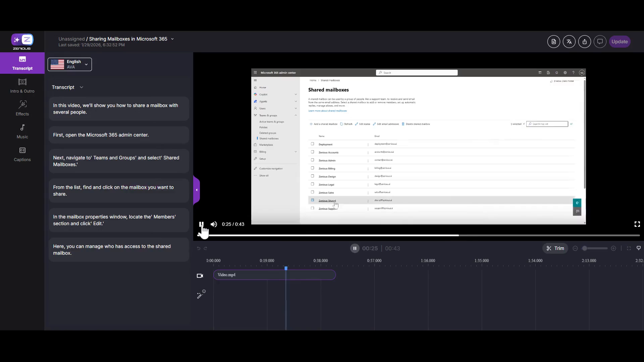Switch to Intro & Outro tab
The height and width of the screenshot is (362, 644).
(x=22, y=86)
